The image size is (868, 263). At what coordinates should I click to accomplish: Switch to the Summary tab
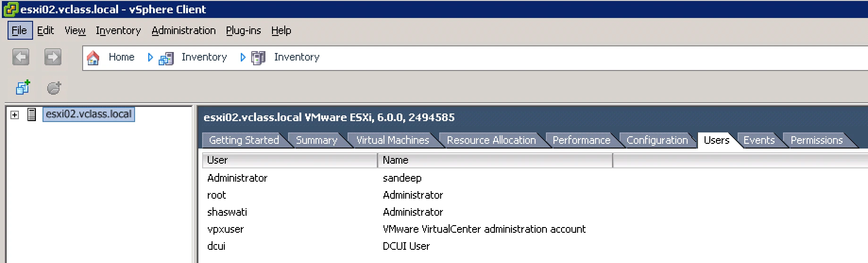316,140
